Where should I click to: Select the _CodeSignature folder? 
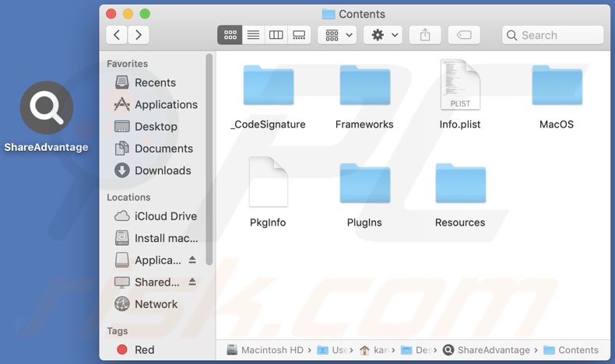click(x=269, y=85)
